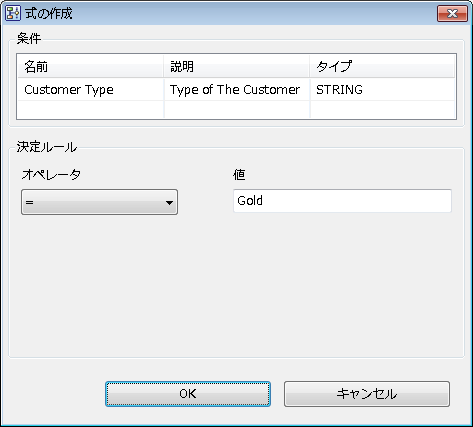473x427 pixels.
Task: Click the empty type cell in second row
Action: tap(382, 109)
